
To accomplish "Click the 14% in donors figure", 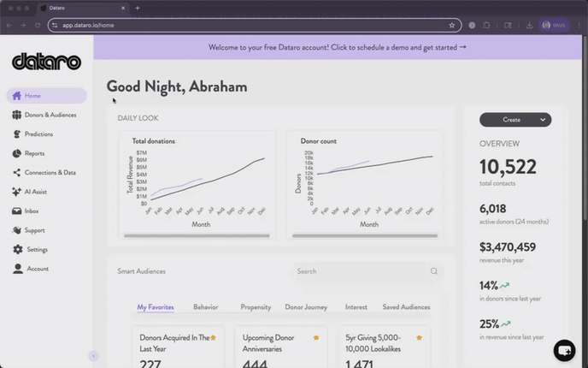I will click(x=489, y=286).
